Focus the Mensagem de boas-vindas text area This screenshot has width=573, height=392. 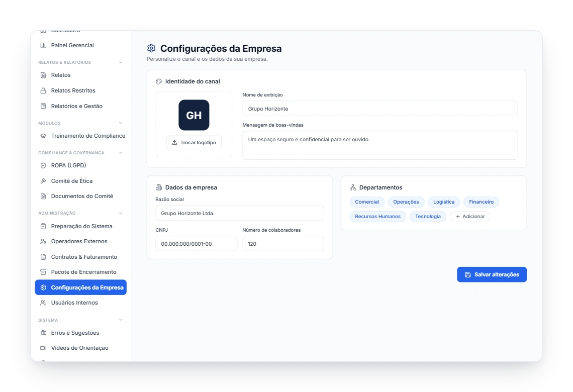[x=380, y=145]
